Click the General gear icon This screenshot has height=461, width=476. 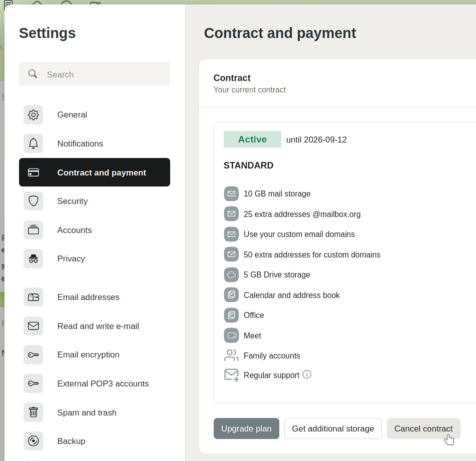34,115
